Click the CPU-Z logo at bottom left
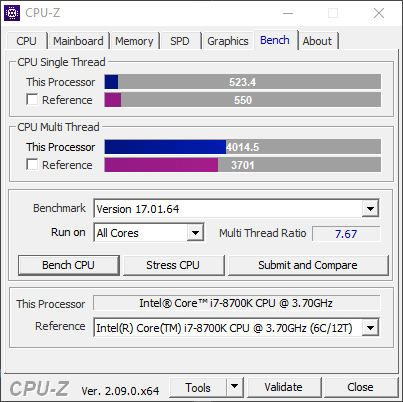This screenshot has width=403, height=402. click(39, 389)
